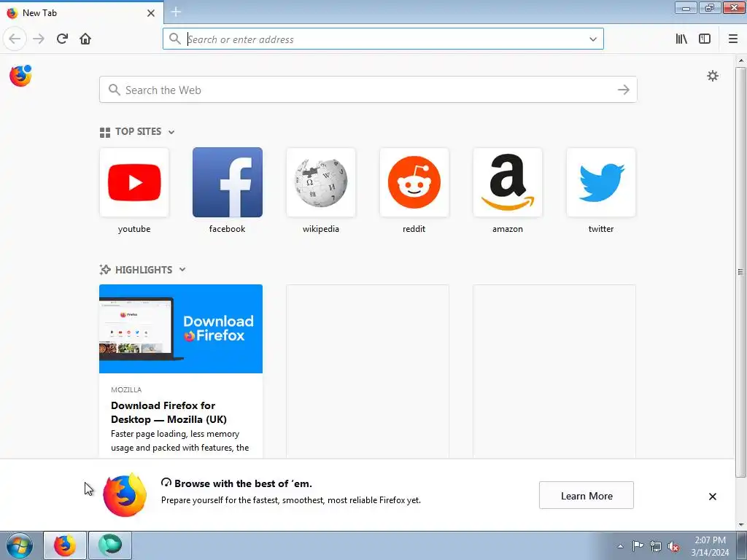Click the magnifier icon in address bar

tap(175, 39)
